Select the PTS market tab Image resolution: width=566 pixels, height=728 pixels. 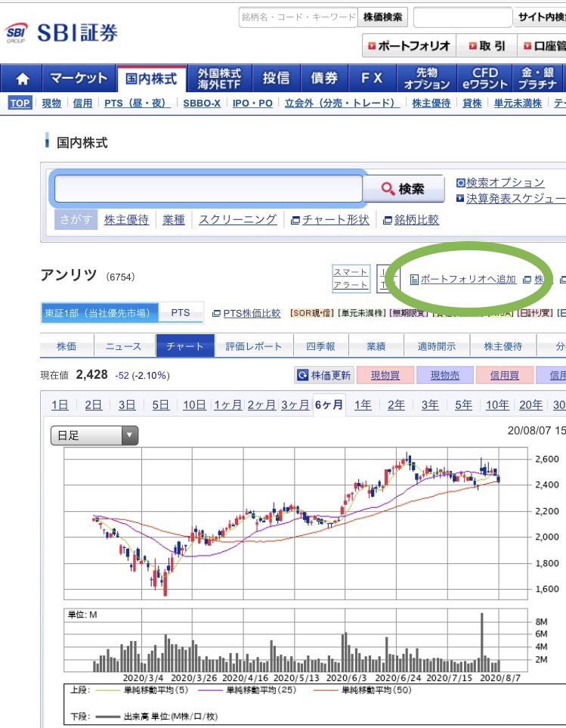pyautogui.click(x=181, y=313)
